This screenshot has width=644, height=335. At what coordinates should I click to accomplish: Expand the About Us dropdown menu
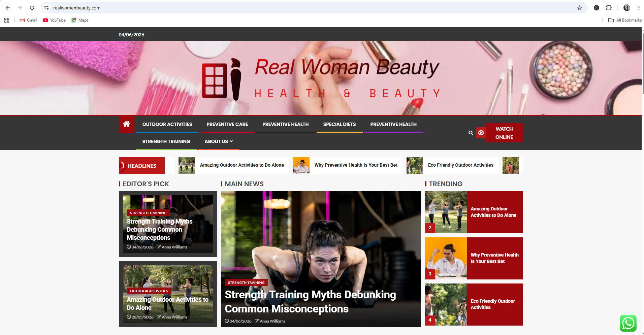coord(219,141)
